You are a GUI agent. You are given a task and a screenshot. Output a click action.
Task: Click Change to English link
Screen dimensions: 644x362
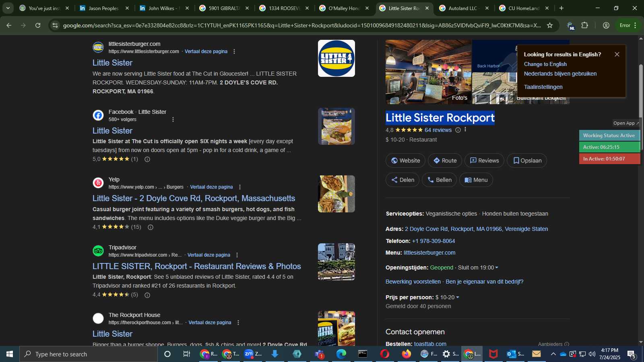545,64
